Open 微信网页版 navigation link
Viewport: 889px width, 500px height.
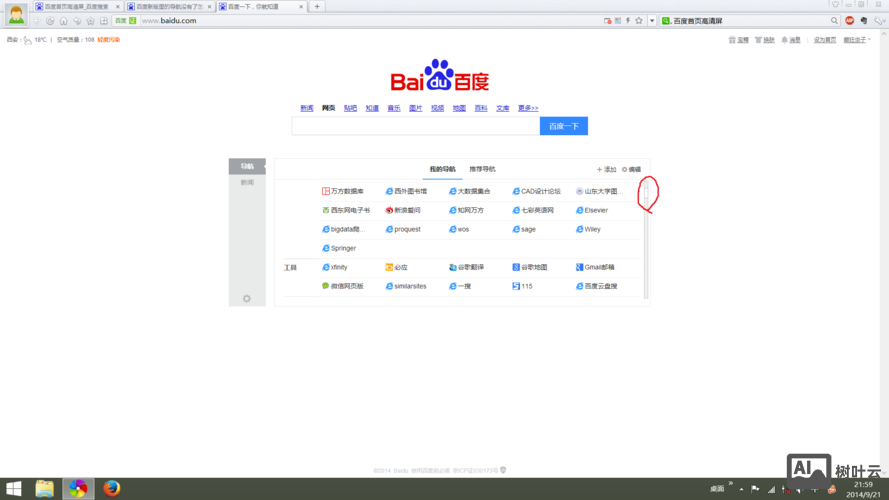click(343, 286)
